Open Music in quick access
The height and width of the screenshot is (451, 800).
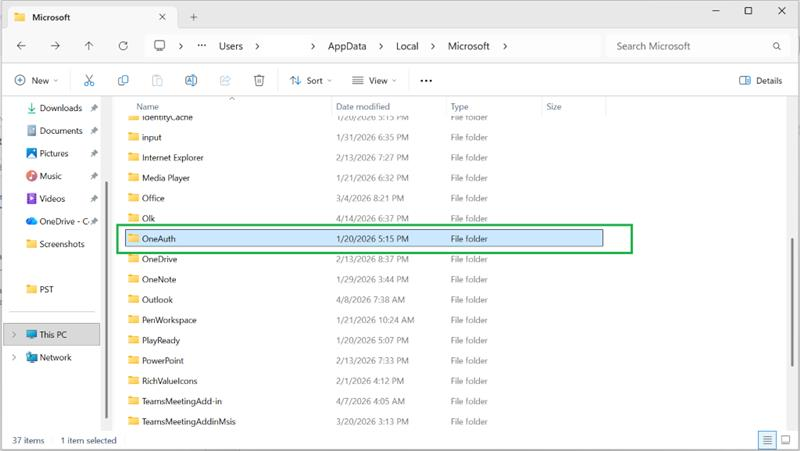click(51, 176)
